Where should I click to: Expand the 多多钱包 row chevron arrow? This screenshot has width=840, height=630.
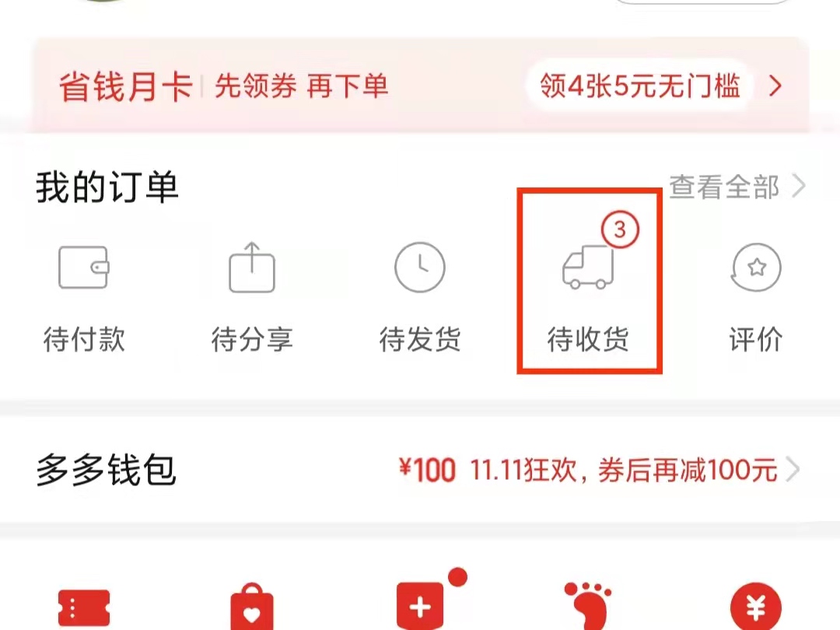tap(793, 470)
